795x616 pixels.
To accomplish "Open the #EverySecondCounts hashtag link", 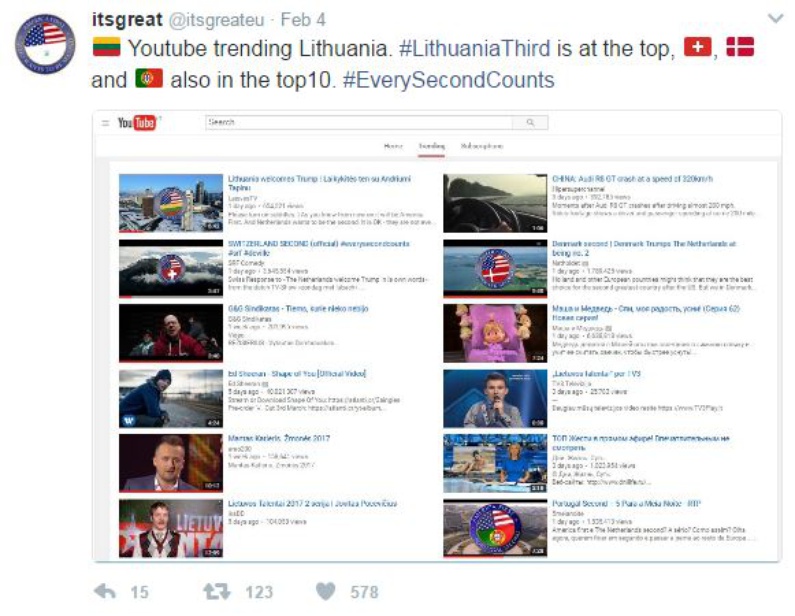I will pos(449,80).
